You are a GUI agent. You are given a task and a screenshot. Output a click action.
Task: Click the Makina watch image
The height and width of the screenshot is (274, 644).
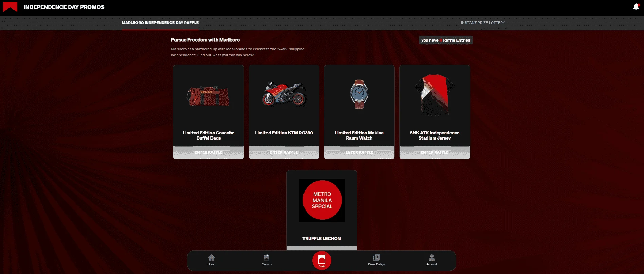359,94
